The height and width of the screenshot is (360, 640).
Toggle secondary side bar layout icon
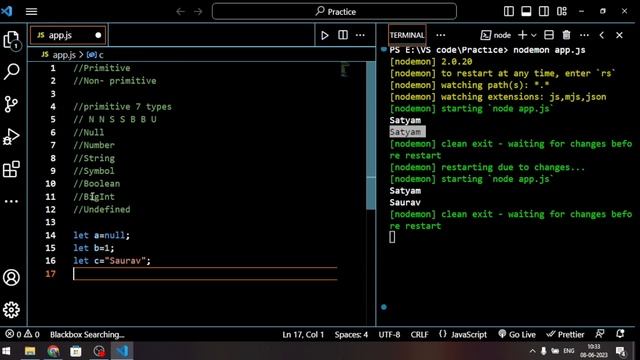(544, 11)
